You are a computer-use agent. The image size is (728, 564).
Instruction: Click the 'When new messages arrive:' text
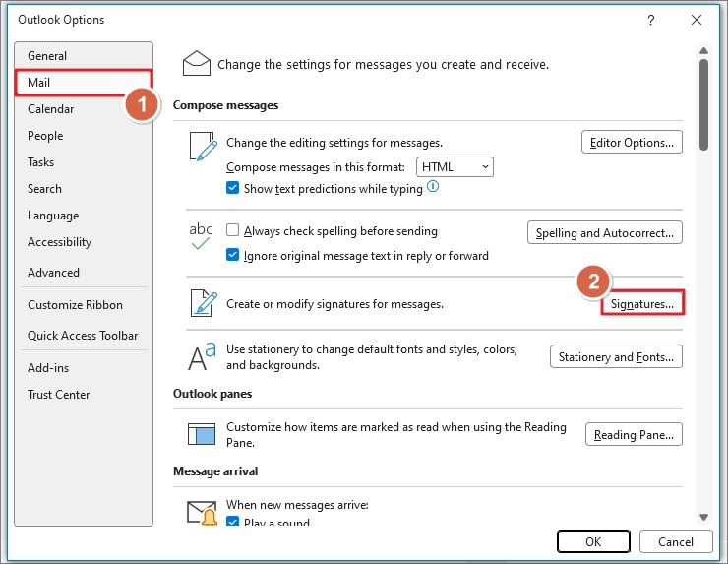[x=297, y=505]
